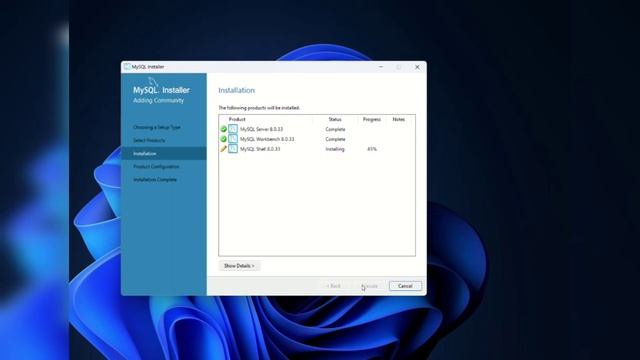Click the MySQL Shell product icon
Image resolution: width=640 pixels, height=360 pixels.
(x=233, y=149)
